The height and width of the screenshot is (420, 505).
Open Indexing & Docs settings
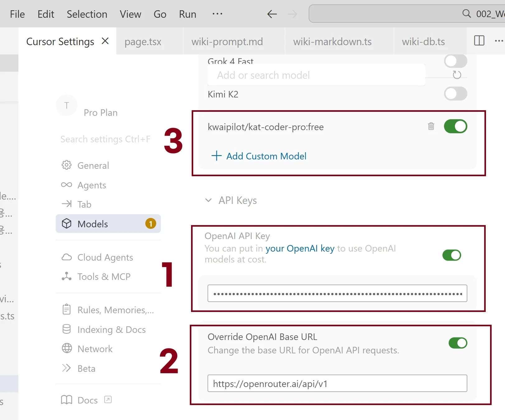[111, 329]
